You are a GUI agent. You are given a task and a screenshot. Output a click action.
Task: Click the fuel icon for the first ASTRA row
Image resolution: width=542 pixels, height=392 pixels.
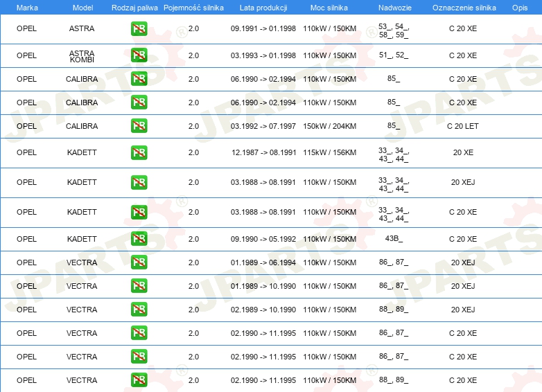[x=139, y=29]
